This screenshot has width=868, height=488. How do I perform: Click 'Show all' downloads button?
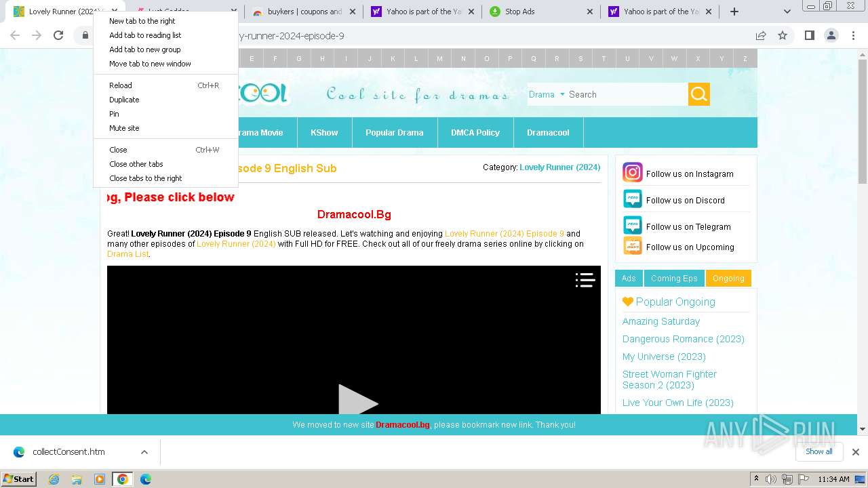818,451
